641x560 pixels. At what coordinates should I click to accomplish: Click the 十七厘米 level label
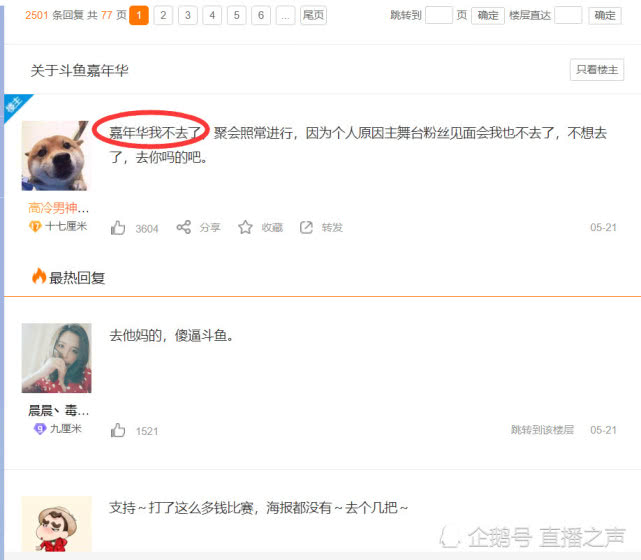[x=66, y=226]
